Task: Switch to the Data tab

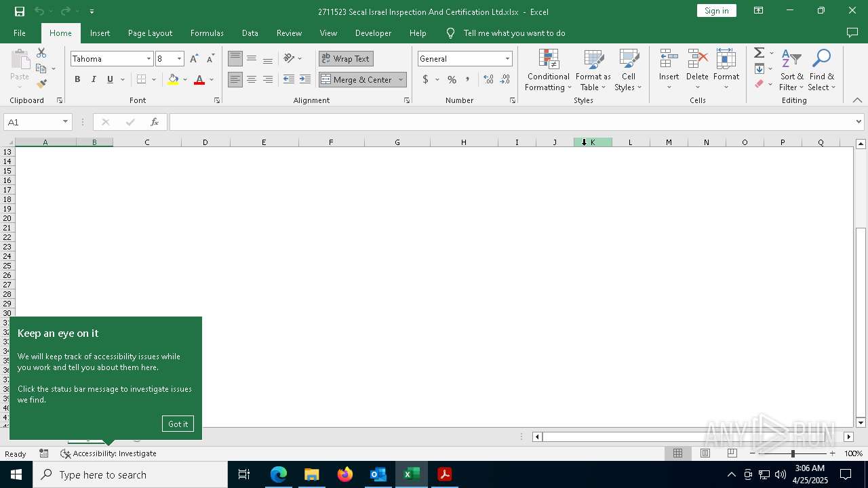Action: [x=250, y=33]
